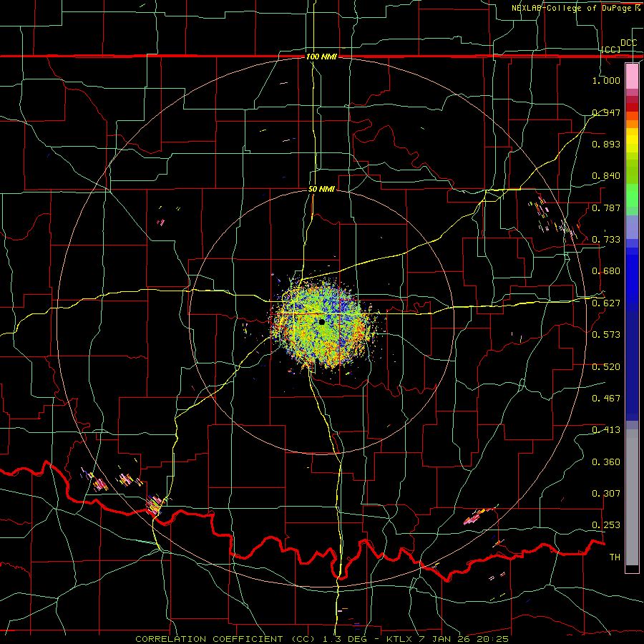Click the 0.520 scale value
The height and width of the screenshot is (644, 644).
pyautogui.click(x=606, y=366)
